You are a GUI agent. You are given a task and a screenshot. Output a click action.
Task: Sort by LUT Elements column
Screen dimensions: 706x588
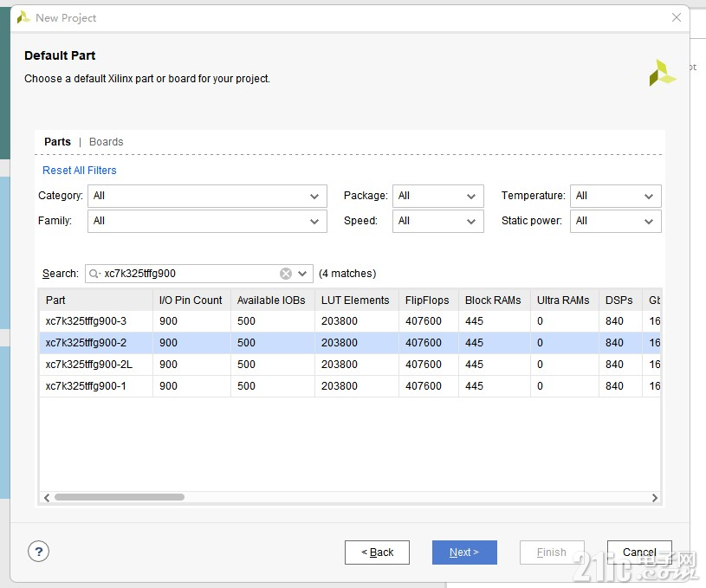click(357, 300)
